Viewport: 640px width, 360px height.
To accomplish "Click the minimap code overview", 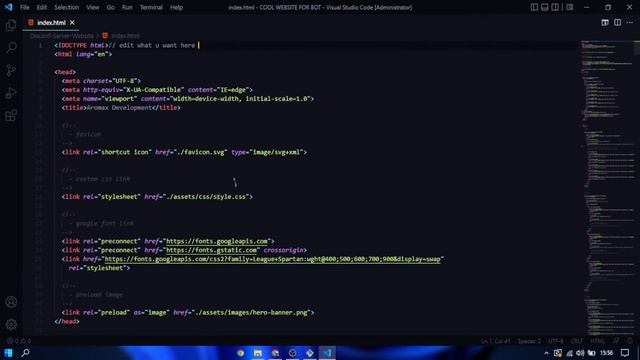I will click(x=607, y=188).
